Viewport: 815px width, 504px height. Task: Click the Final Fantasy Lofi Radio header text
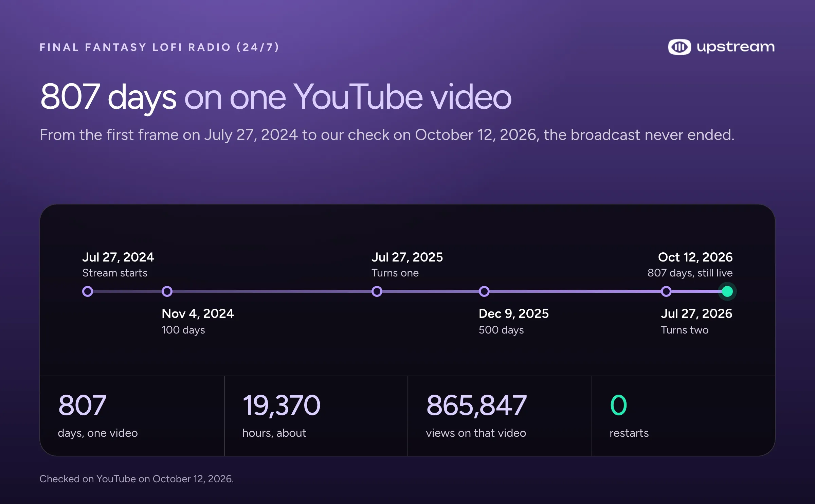point(160,47)
